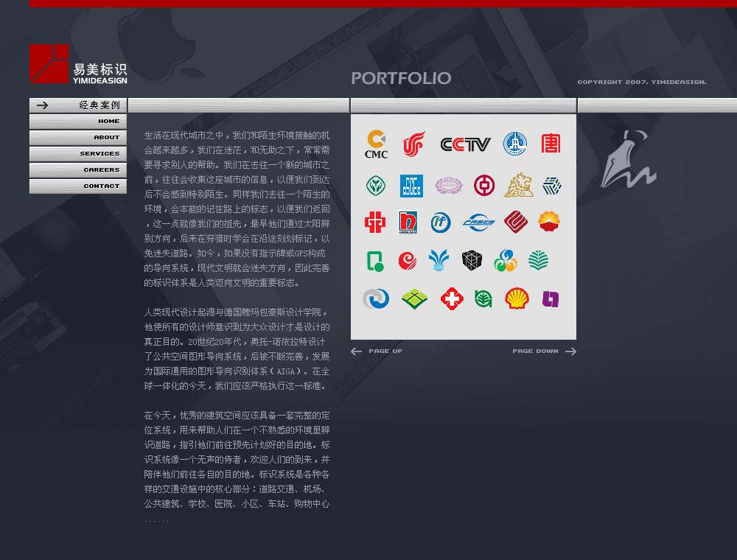Click the red spiral circle logo
Screen dimensions: 737x560
pyautogui.click(x=408, y=261)
